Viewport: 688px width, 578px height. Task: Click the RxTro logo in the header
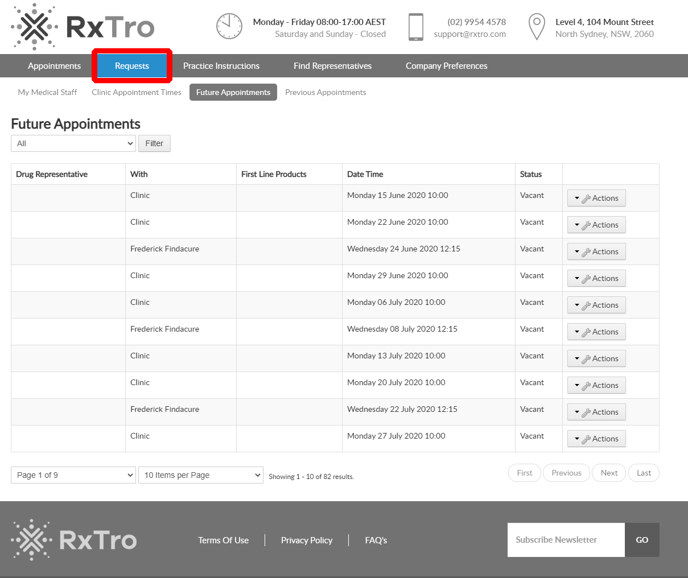pos(75,27)
